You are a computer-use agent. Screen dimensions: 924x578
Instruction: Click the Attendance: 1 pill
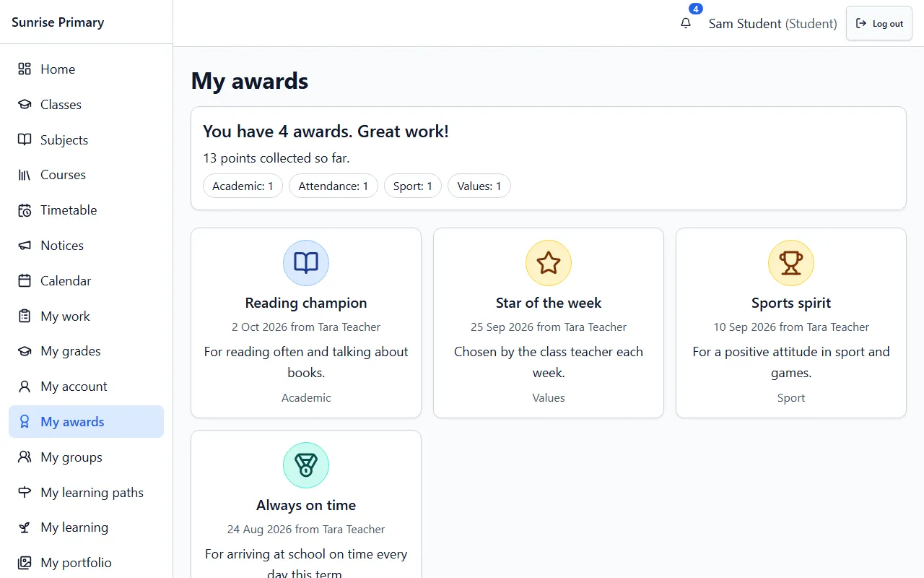(x=334, y=186)
